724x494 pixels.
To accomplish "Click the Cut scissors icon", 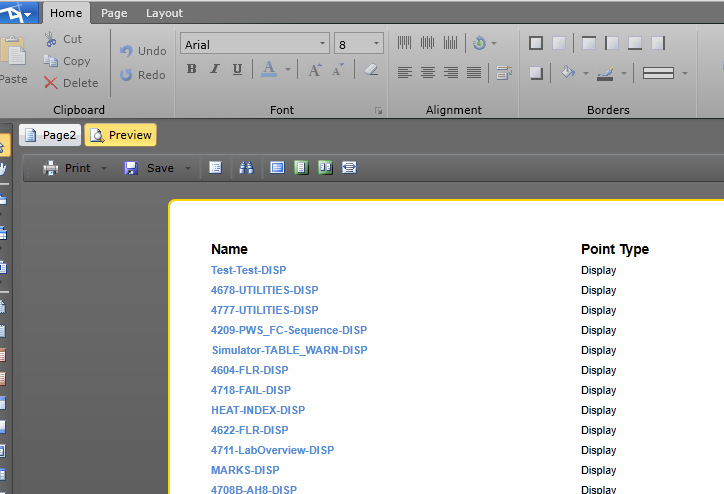I will coord(50,39).
